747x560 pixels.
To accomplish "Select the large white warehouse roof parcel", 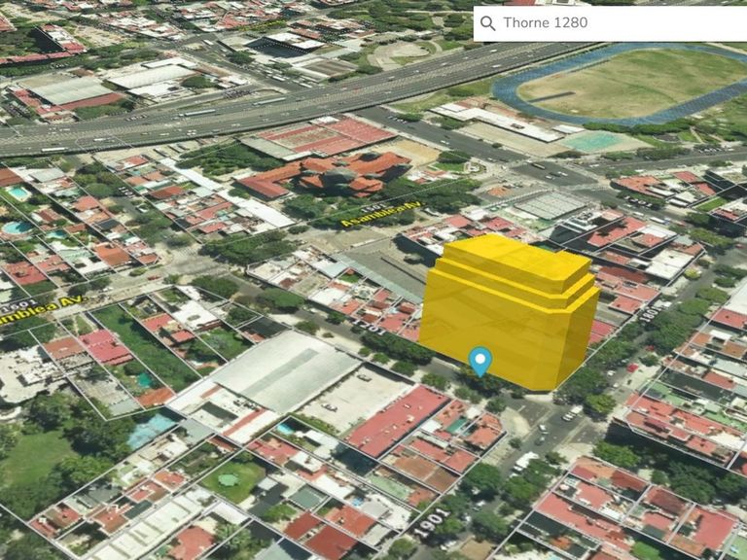I will [x=280, y=369].
